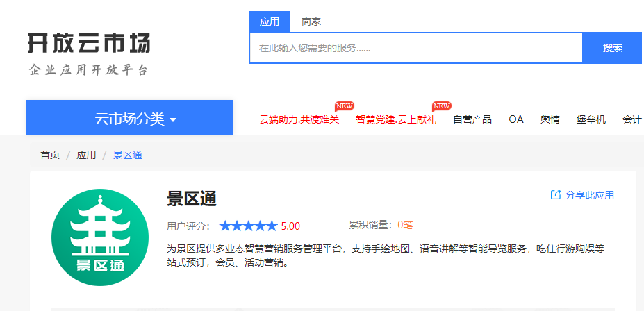Click the 景区通 breadcrumb entry
This screenshot has height=311, width=644.
point(128,155)
